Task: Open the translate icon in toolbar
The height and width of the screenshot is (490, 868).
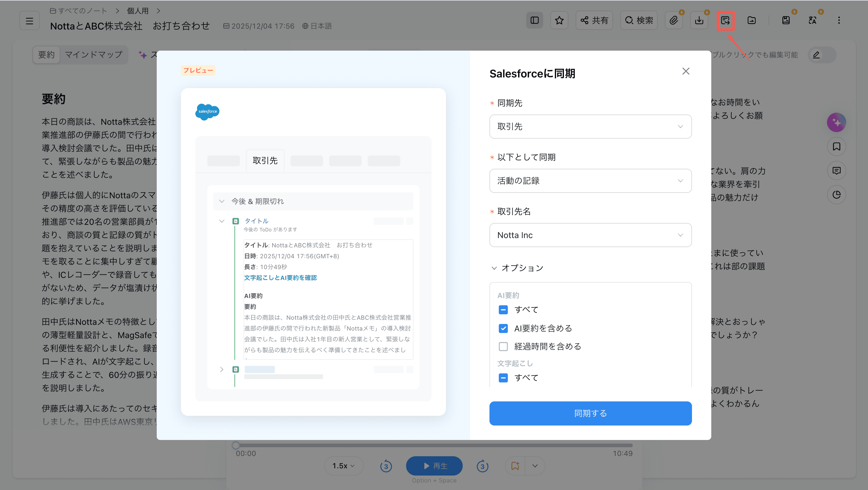Action: click(x=813, y=20)
